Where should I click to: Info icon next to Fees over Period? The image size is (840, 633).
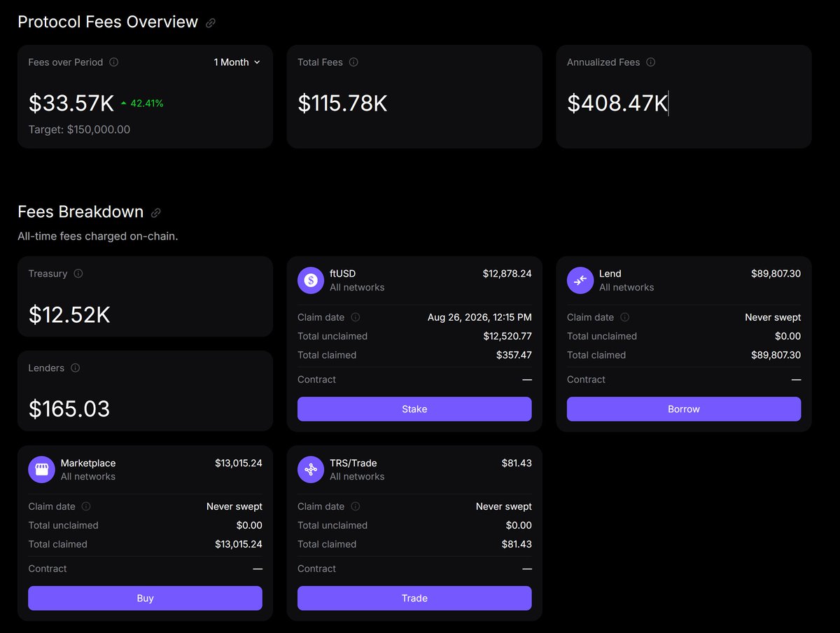coord(114,62)
